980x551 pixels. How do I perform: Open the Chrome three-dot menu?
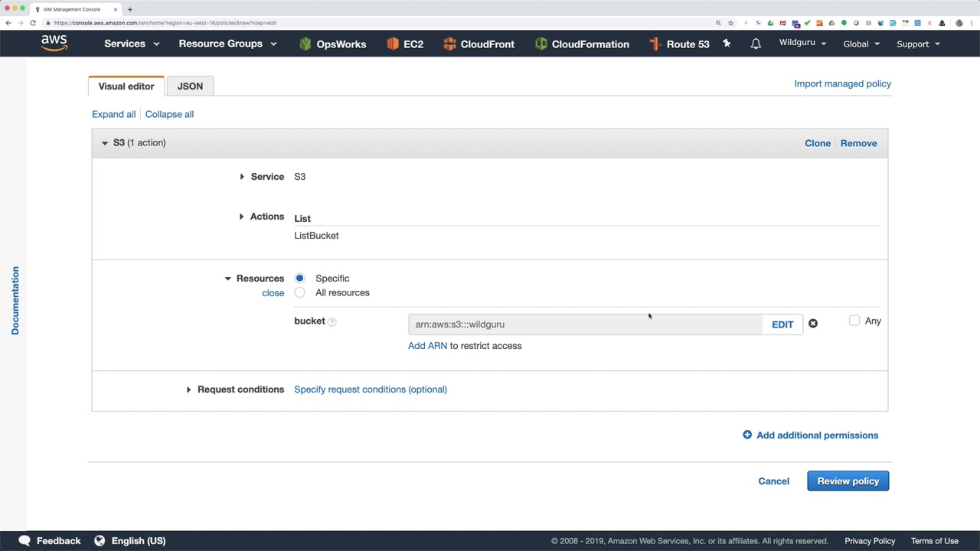pos(972,23)
